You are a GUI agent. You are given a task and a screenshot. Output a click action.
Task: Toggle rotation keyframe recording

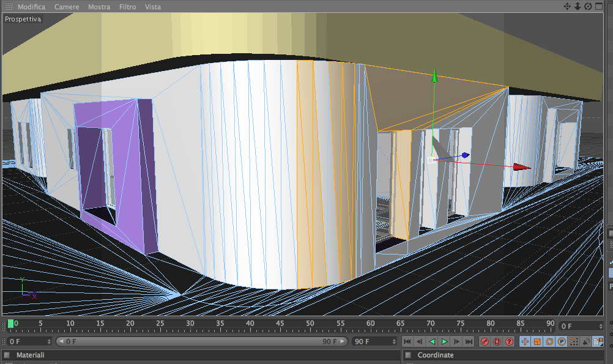click(549, 341)
